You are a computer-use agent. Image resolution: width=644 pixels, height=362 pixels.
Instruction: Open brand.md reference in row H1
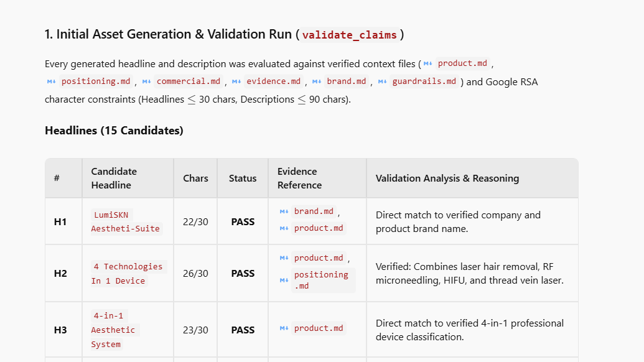pos(314,211)
